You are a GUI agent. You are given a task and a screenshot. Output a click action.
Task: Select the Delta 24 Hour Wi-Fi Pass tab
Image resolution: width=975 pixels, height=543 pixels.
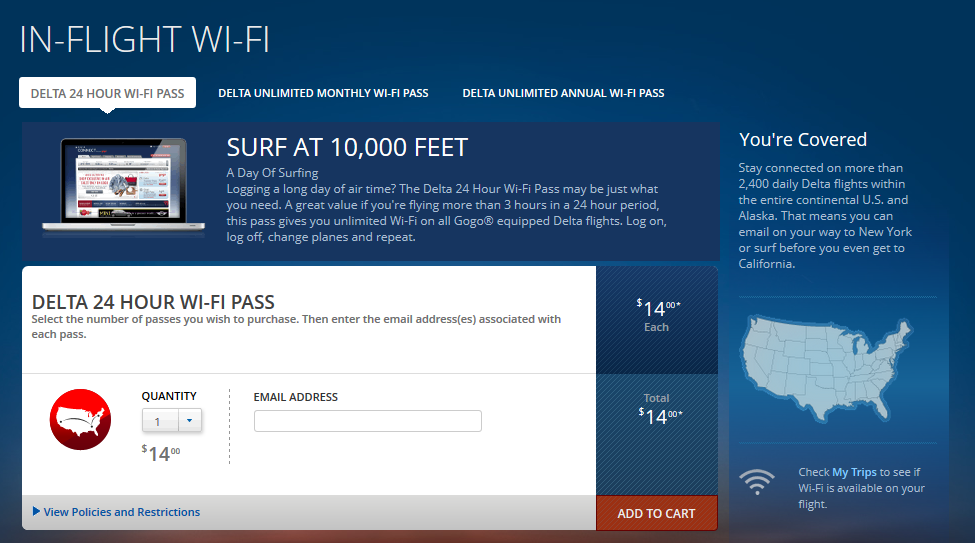pyautogui.click(x=108, y=93)
